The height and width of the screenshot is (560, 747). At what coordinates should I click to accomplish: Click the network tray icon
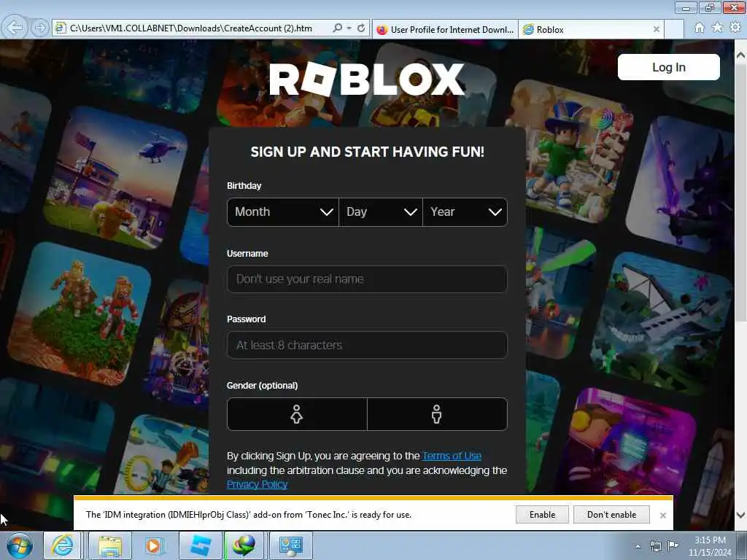pos(656,546)
